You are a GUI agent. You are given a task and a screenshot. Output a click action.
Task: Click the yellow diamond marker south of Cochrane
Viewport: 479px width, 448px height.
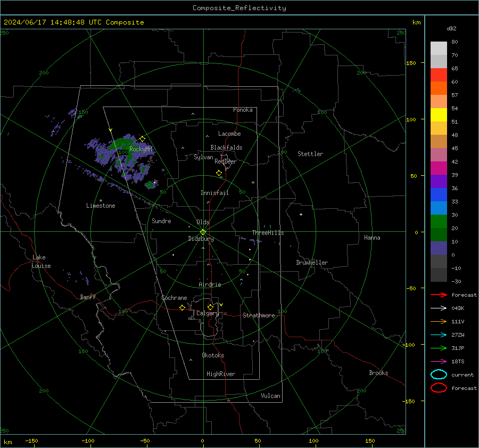pos(183,308)
